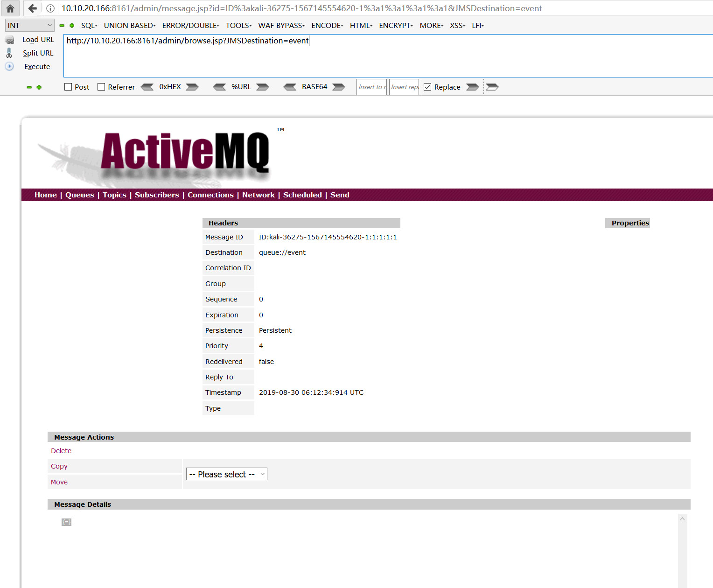This screenshot has height=588, width=713.
Task: Open the LFI menu
Action: tap(478, 25)
